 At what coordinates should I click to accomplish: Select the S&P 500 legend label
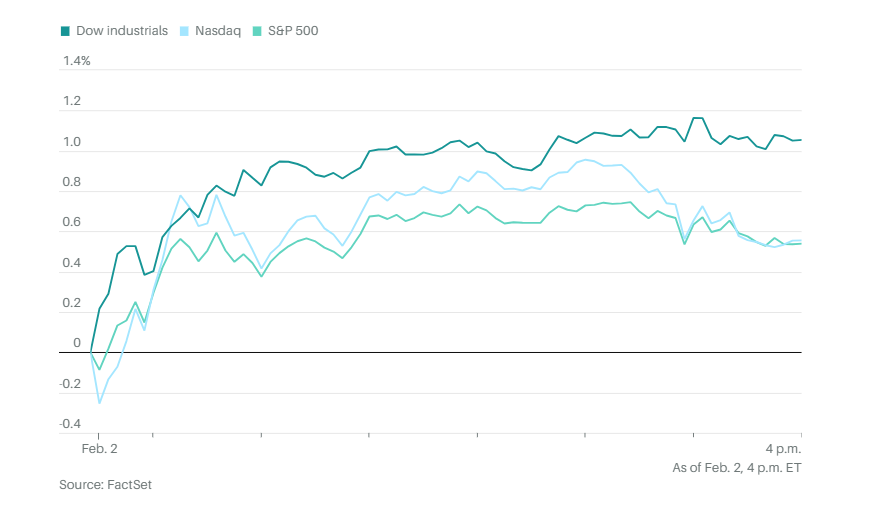292,31
